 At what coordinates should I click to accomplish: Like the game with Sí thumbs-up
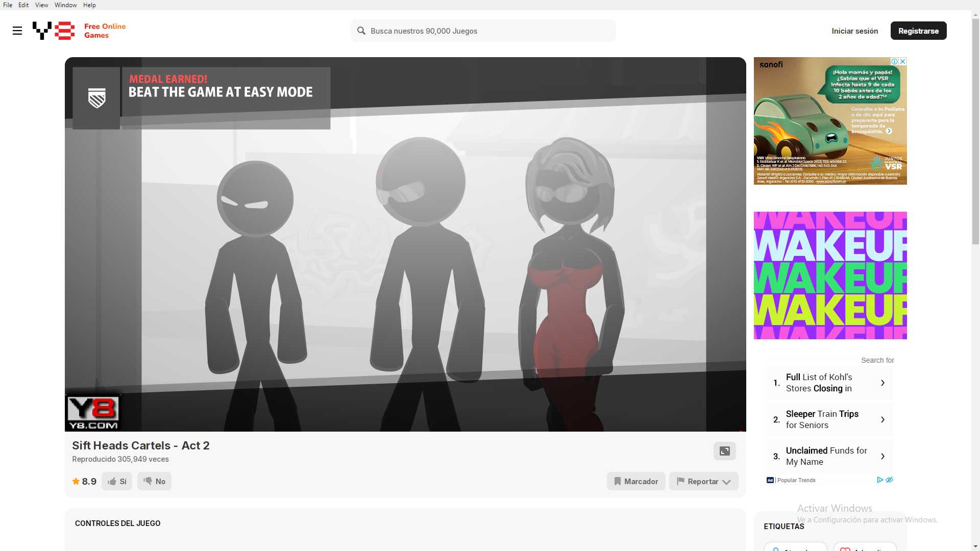(x=117, y=481)
